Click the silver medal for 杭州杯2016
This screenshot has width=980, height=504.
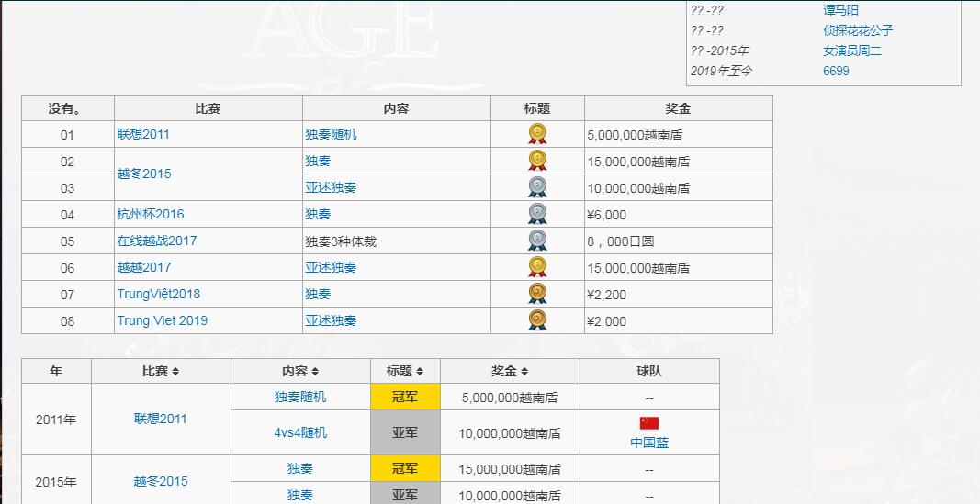click(x=537, y=214)
